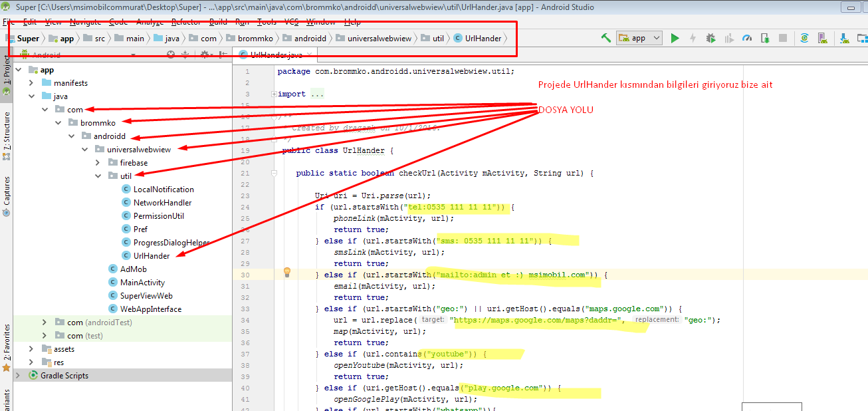Open the VCS menu
The height and width of the screenshot is (411, 868).
point(292,22)
